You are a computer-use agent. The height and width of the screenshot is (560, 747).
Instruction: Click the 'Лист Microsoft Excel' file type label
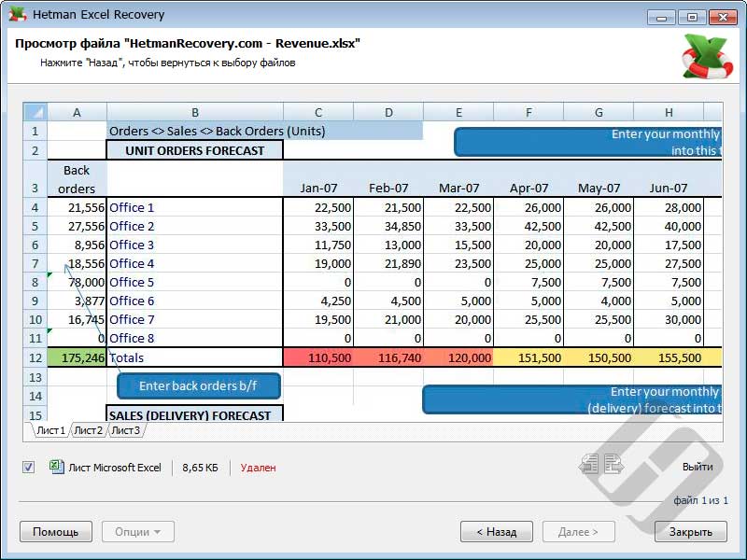115,468
